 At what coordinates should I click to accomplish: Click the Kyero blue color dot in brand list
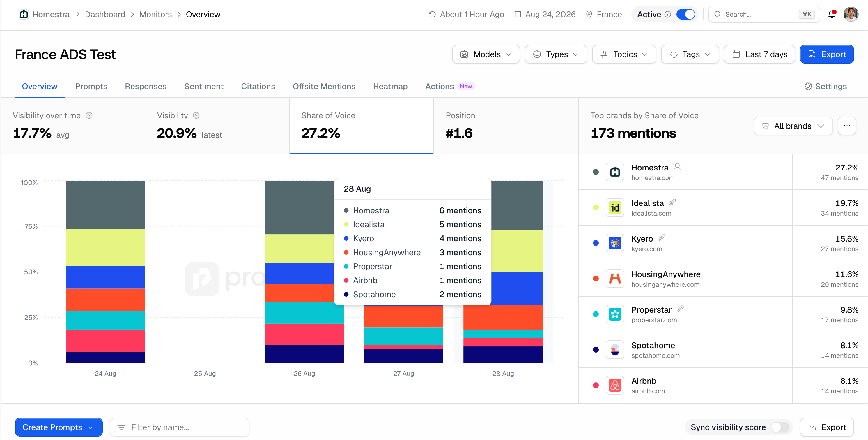[596, 243]
